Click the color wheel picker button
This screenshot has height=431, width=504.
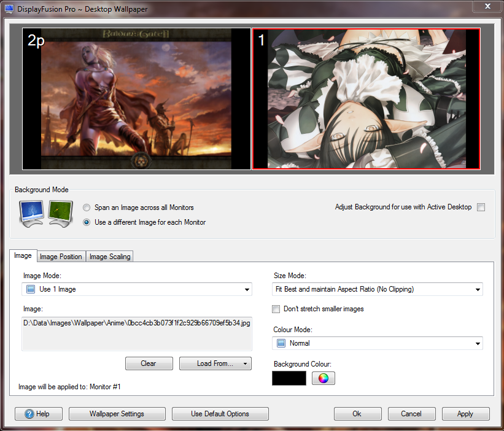(x=323, y=378)
